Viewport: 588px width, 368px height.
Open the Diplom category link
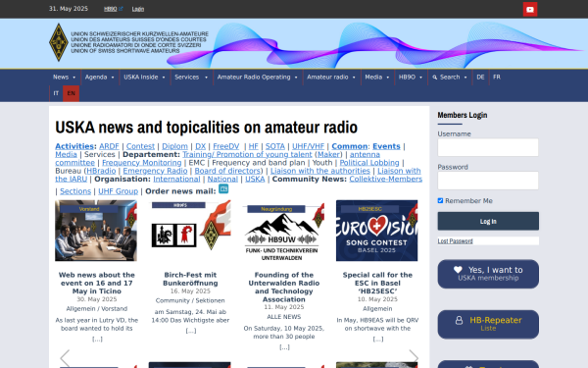tap(174, 146)
